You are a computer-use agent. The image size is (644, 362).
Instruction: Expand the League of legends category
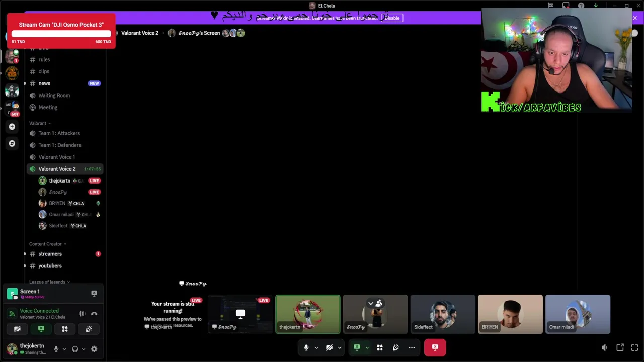[49, 282]
